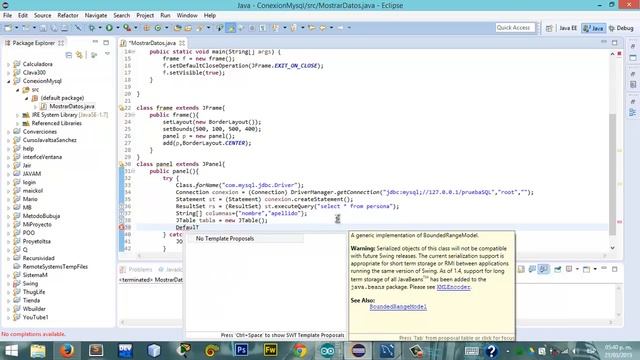
Task: Click the Eclipse icon in taskbar
Action: click(358, 351)
